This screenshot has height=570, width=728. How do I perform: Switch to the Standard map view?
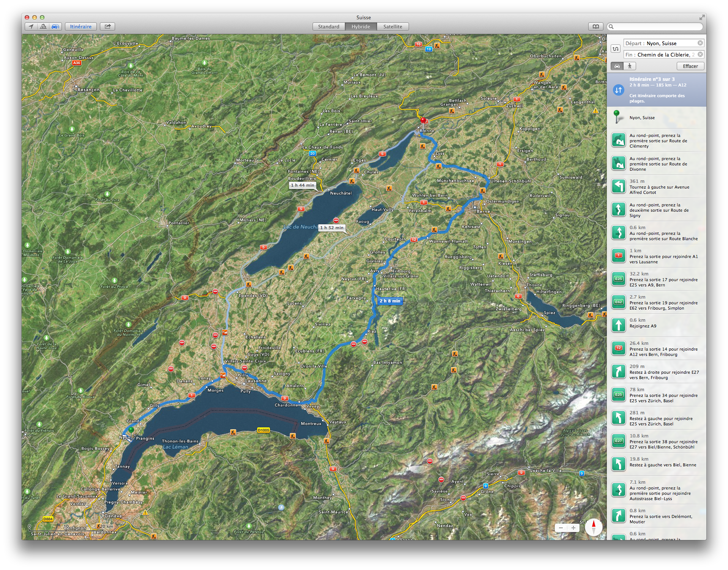[x=328, y=27]
